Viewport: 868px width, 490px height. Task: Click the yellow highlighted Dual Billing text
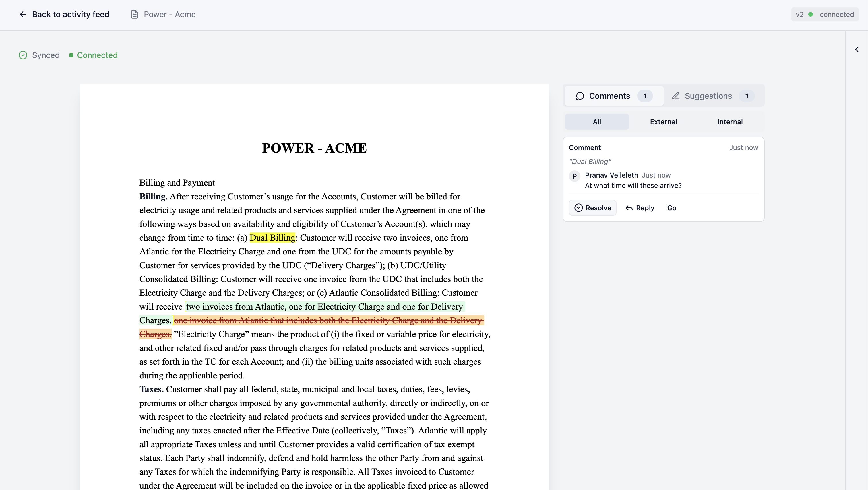coord(272,238)
